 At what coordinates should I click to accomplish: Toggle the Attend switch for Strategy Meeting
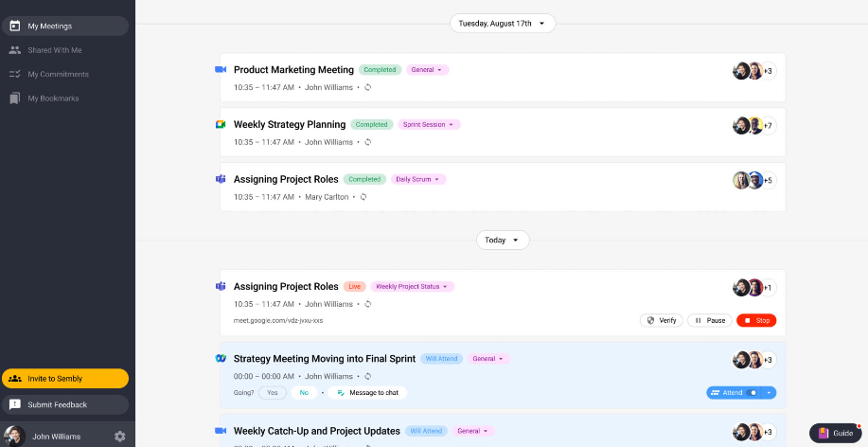point(752,393)
